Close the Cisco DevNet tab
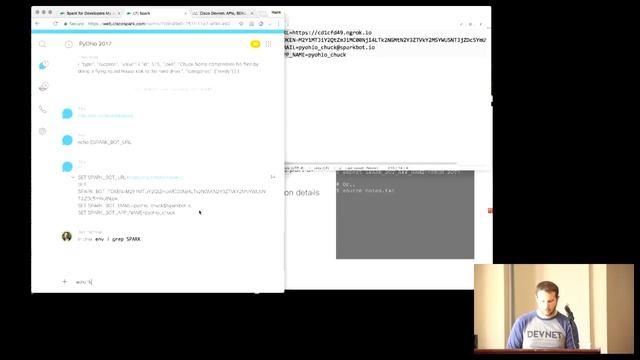Image resolution: width=640 pixels, height=360 pixels. pyautogui.click(x=252, y=13)
